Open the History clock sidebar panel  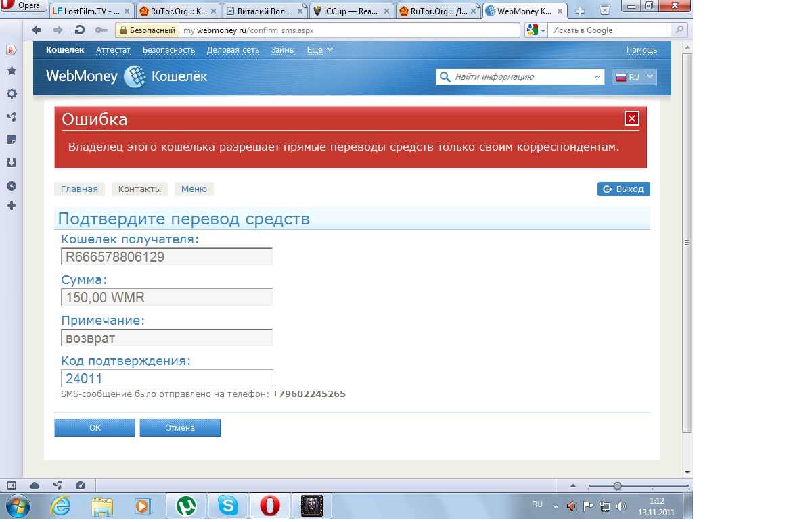pyautogui.click(x=12, y=185)
